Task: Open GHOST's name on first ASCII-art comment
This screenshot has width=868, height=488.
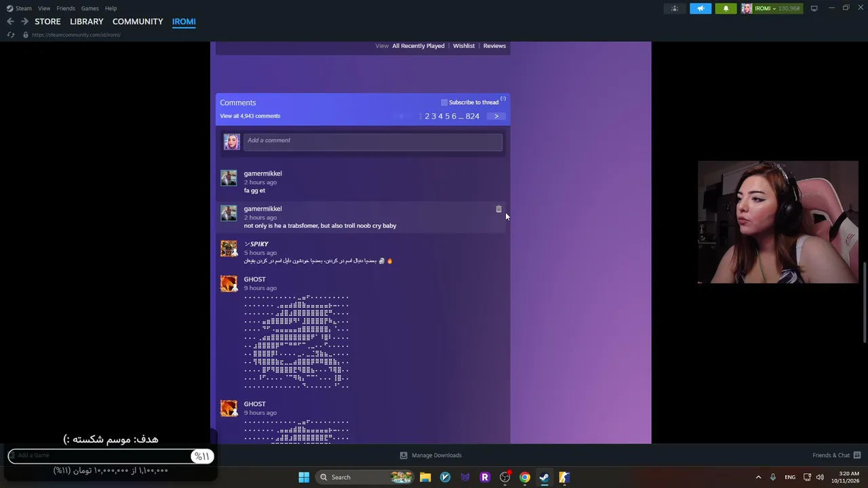Action: pos(255,279)
